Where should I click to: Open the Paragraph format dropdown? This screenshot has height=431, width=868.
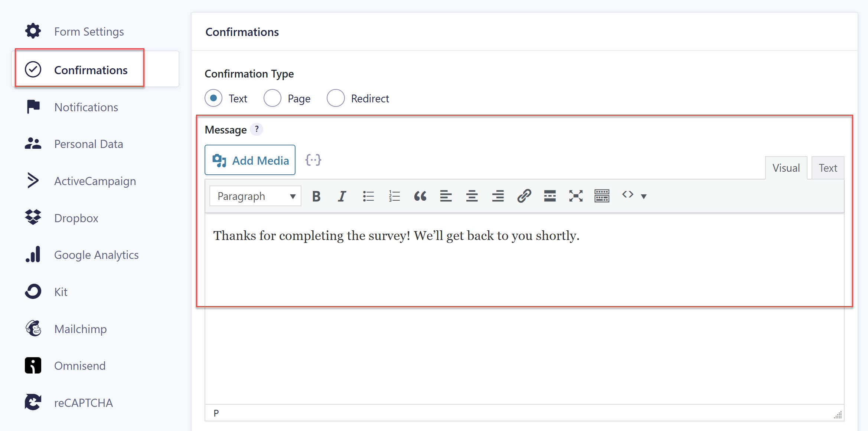tap(255, 196)
